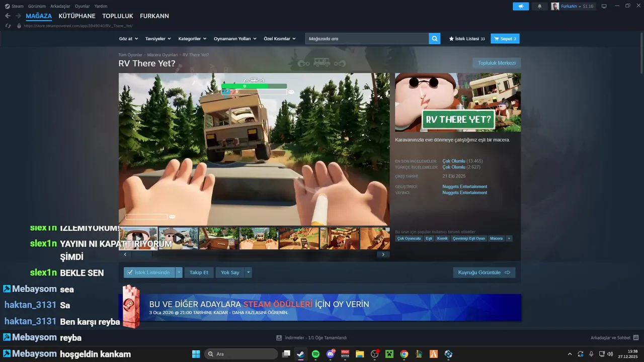Click the Windows Start button
This screenshot has height=362, width=644.
[x=196, y=354]
